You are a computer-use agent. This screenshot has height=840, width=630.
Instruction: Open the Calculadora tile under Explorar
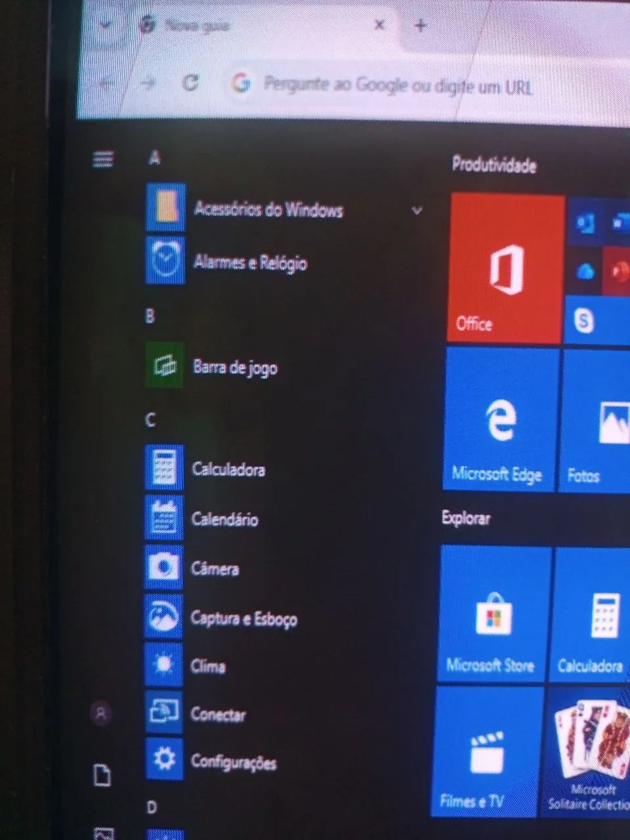(x=592, y=616)
